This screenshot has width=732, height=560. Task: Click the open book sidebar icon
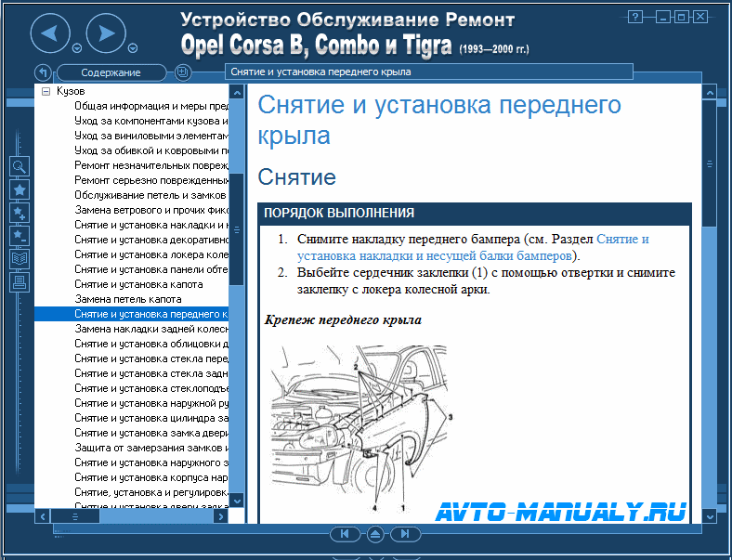pos(20,259)
